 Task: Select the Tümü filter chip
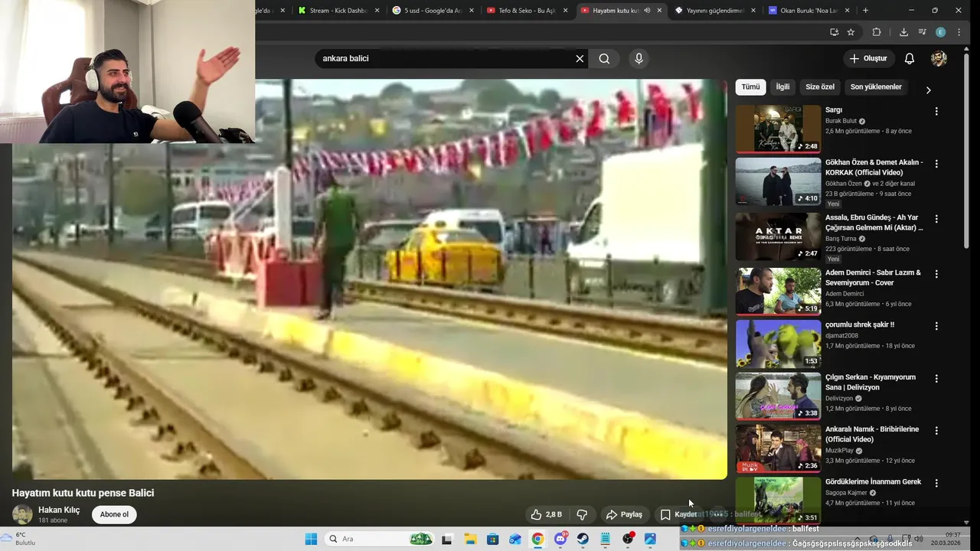tap(750, 87)
